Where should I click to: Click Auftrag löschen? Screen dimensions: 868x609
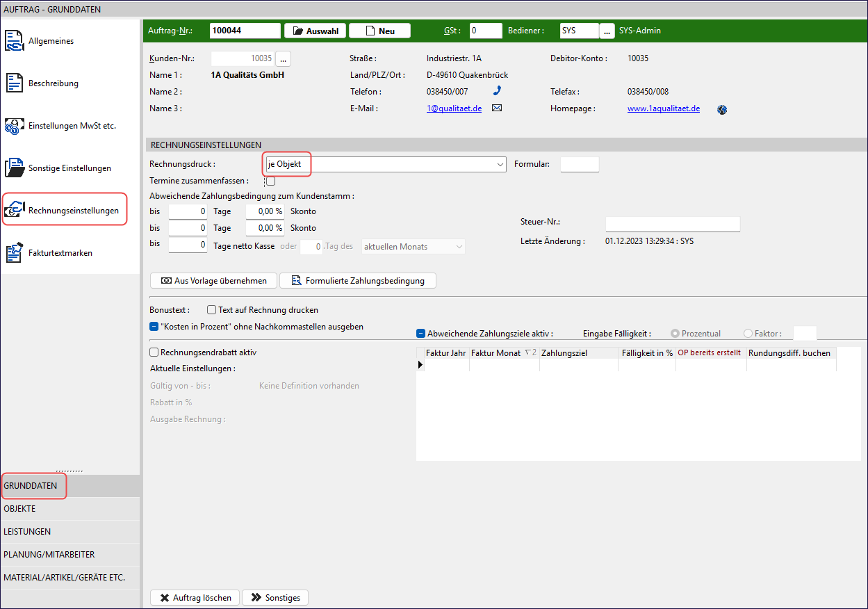coord(195,598)
